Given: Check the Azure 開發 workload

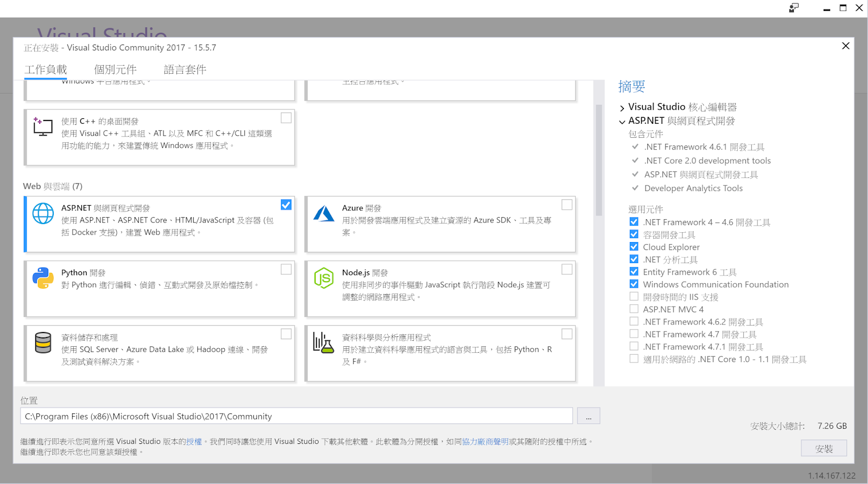Looking at the screenshot, I should [x=567, y=205].
